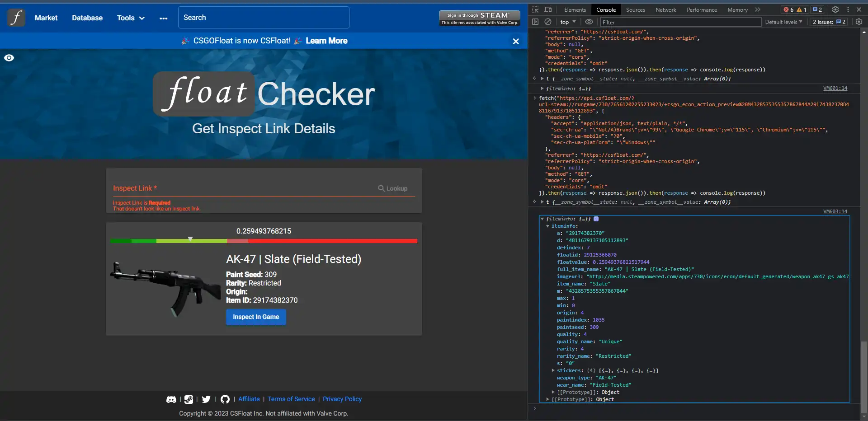868x421 pixels.
Task: Click the 2 Issues button
Action: [x=829, y=22]
